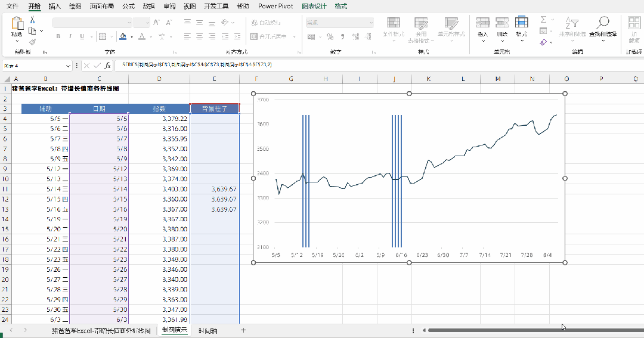The height and width of the screenshot is (338, 644).
Task: Toggle Bold formatting
Action: [x=58, y=36]
